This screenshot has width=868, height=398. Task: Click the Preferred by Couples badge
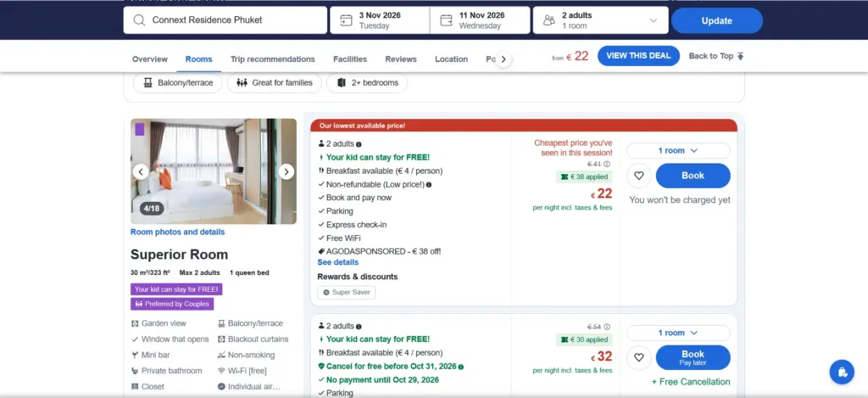tap(172, 304)
